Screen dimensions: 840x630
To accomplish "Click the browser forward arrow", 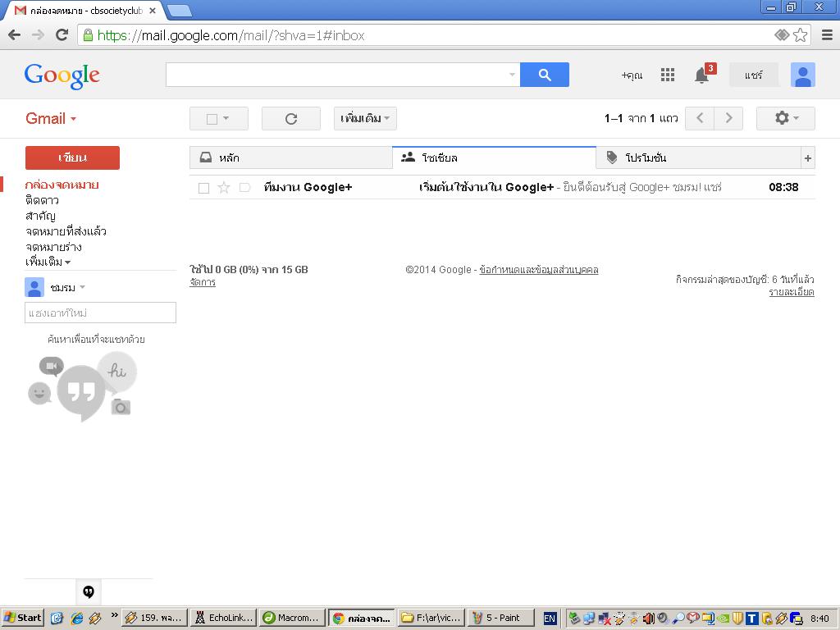I will pyautogui.click(x=38, y=35).
